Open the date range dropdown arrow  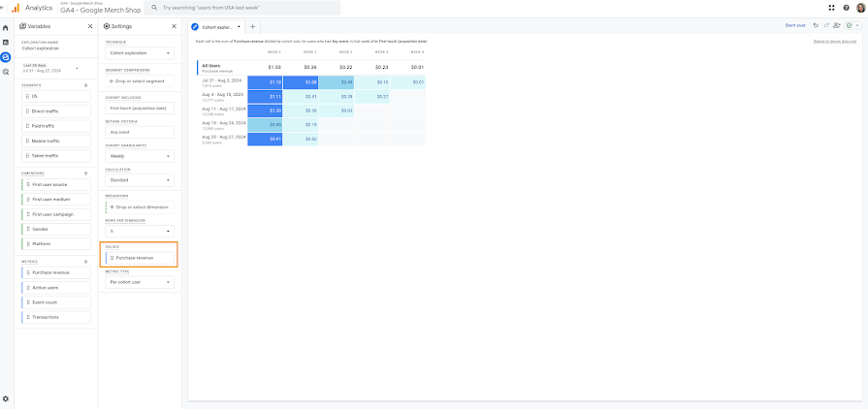point(77,68)
